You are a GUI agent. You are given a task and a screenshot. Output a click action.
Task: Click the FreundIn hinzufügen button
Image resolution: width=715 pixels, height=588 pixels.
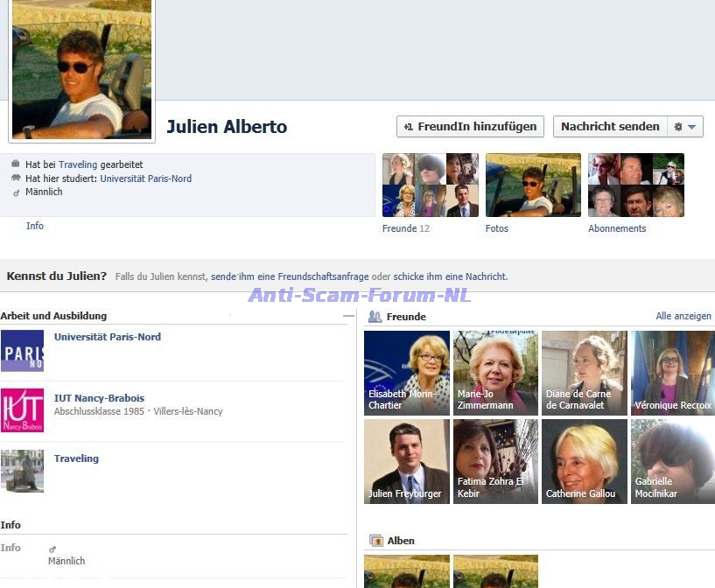pyautogui.click(x=470, y=127)
